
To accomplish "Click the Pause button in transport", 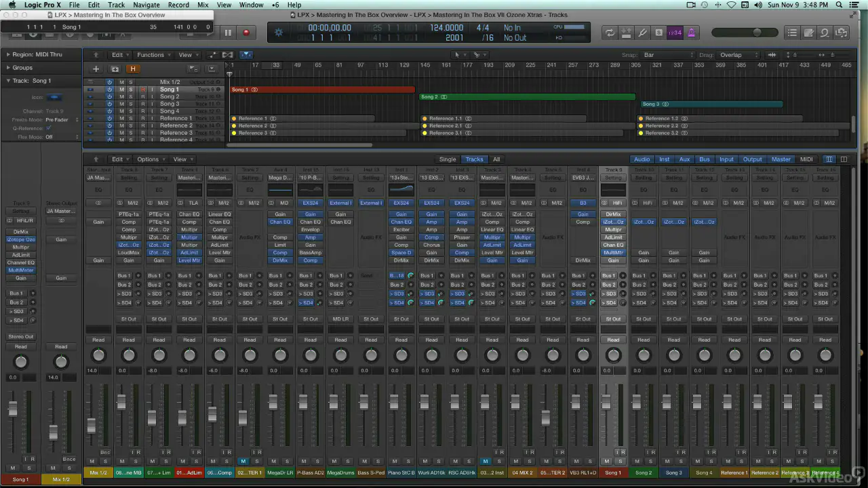I will 228,32.
